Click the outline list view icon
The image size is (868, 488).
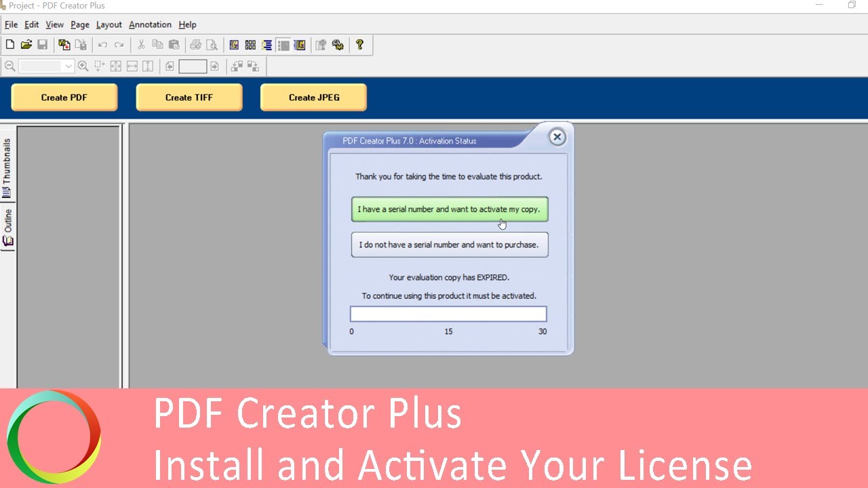[x=267, y=45]
